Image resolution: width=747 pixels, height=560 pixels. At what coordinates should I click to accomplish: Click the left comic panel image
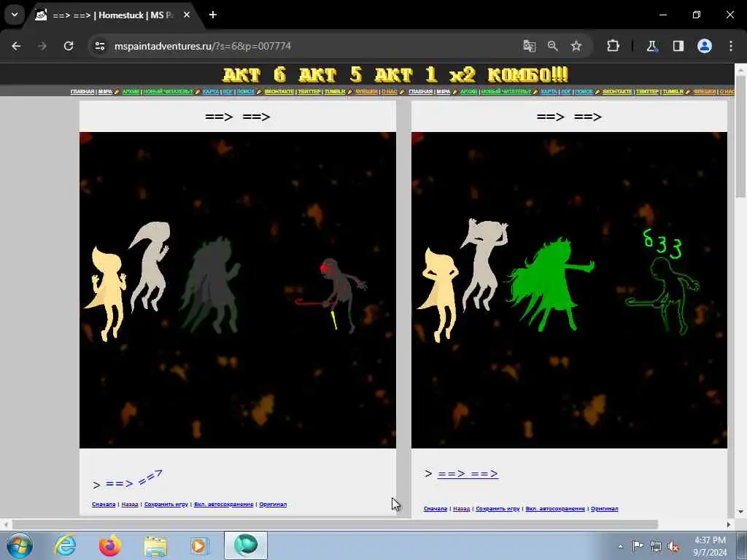point(238,290)
